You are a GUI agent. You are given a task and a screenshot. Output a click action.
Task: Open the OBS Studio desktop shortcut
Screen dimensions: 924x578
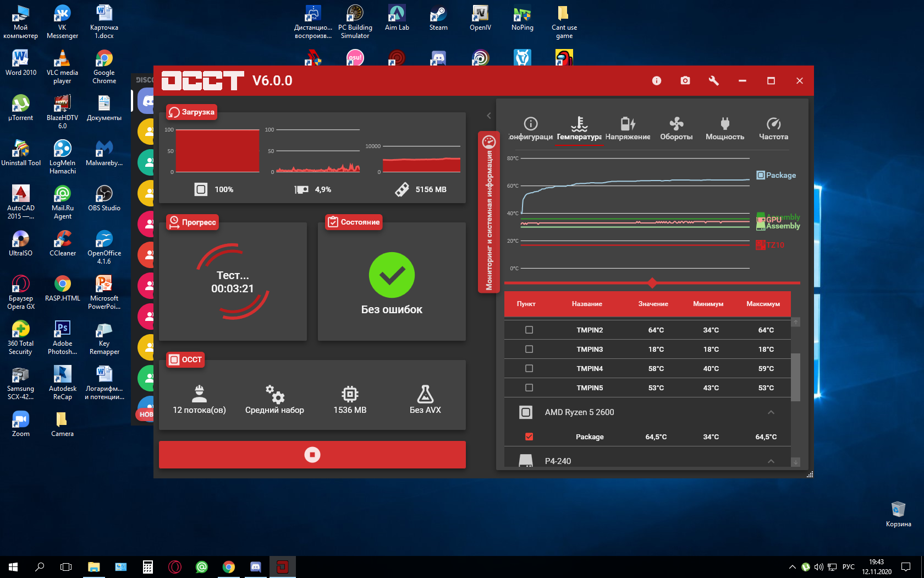[x=104, y=198]
